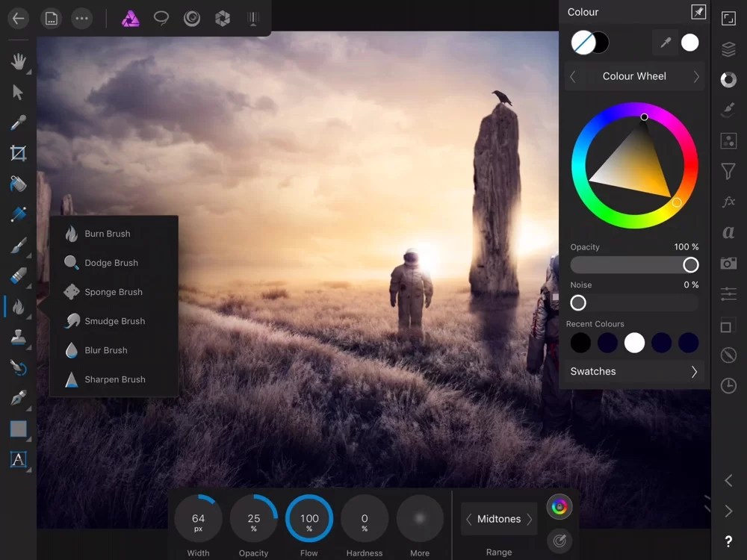Select the Paint Brush tool
The image size is (747, 560).
point(18,246)
